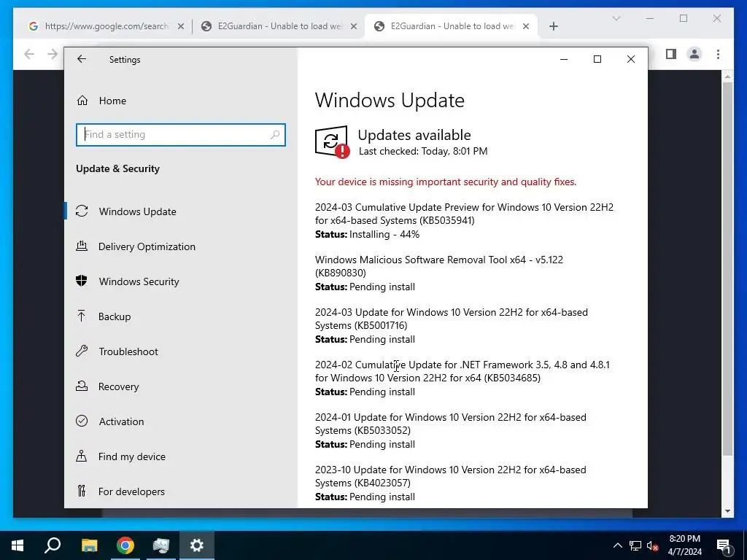Open the notification center icon
Viewport: 747px width, 560px height.
(x=724, y=546)
